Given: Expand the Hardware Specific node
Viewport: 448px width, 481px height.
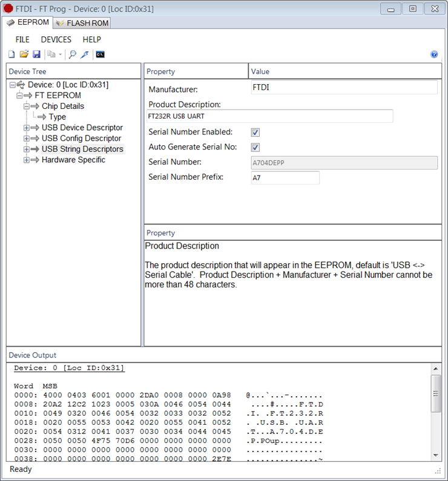Looking at the screenshot, I should 27,160.
